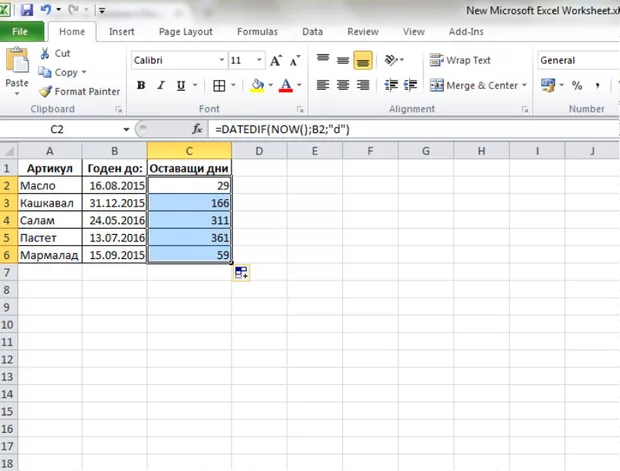Click the Center text alignment icon
Viewport: 620px width, 471px height.
tap(343, 85)
